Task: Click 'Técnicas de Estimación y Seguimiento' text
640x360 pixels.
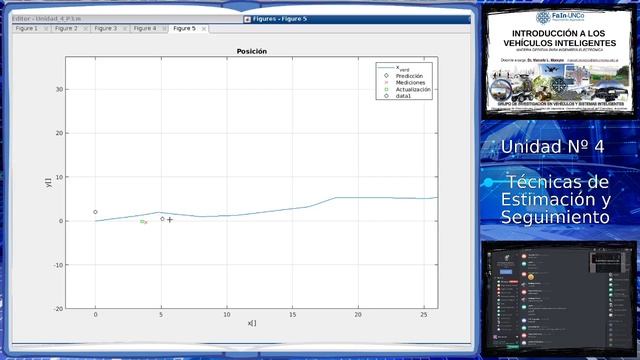Action: coord(556,200)
